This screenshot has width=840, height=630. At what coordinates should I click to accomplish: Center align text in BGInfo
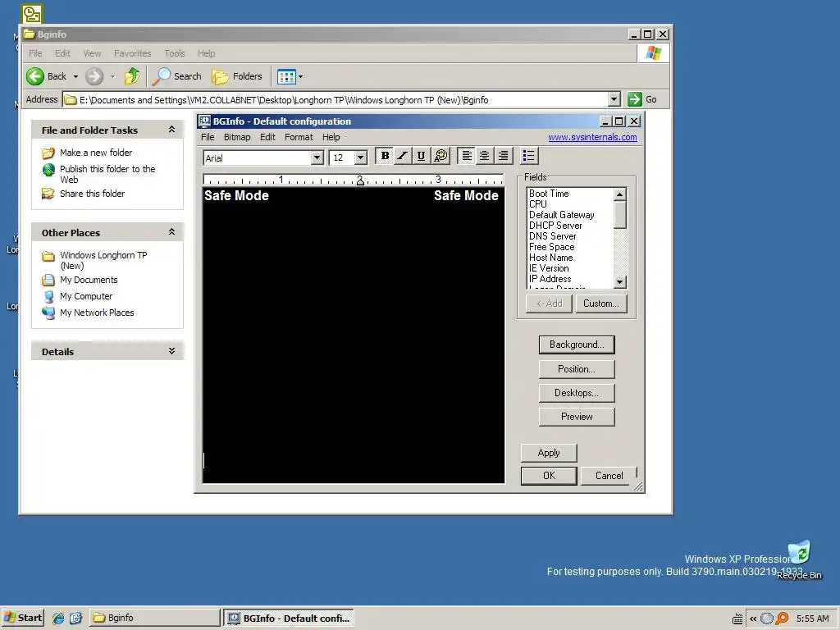click(x=484, y=156)
